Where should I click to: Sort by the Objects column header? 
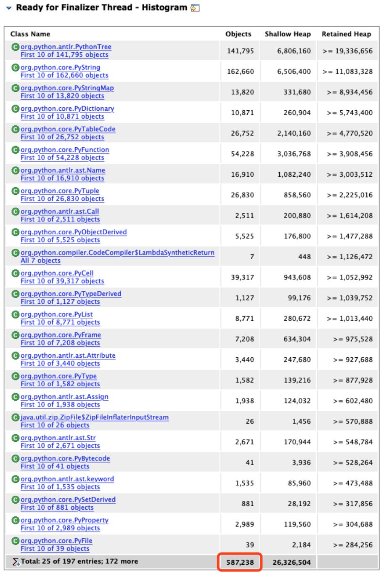pos(238,34)
